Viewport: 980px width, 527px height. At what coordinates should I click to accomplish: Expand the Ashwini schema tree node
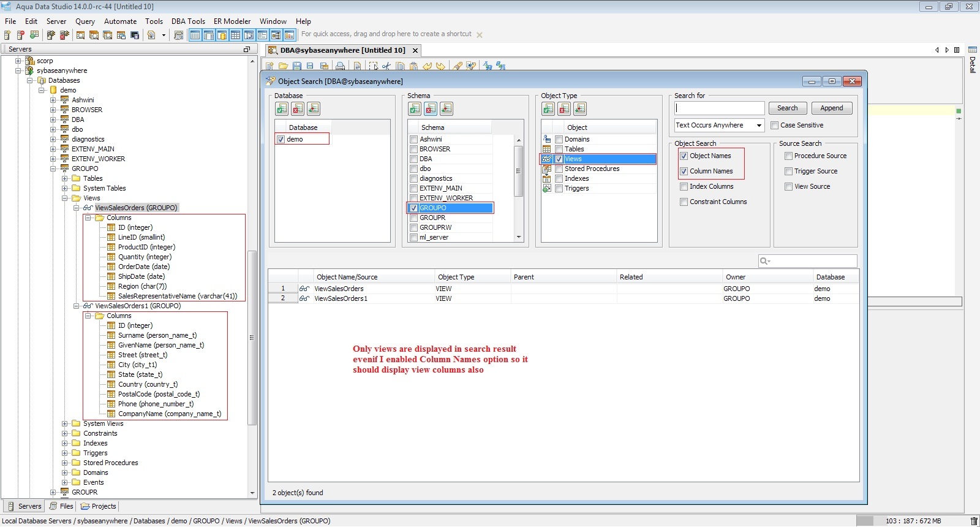(x=53, y=100)
